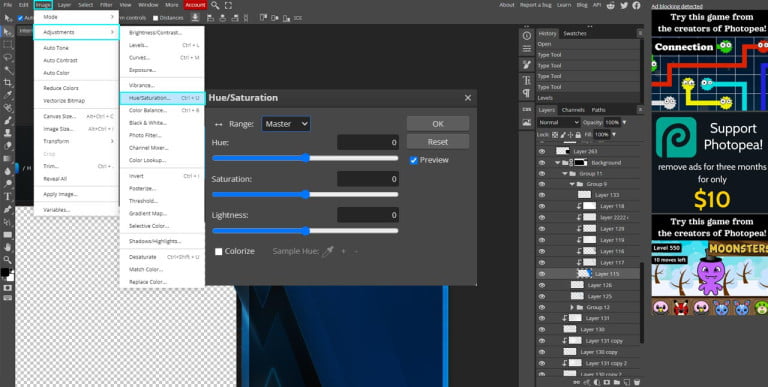Viewport: 768px width, 387px height.
Task: Open Photopea's Facebook page icon
Action: coord(636,5)
